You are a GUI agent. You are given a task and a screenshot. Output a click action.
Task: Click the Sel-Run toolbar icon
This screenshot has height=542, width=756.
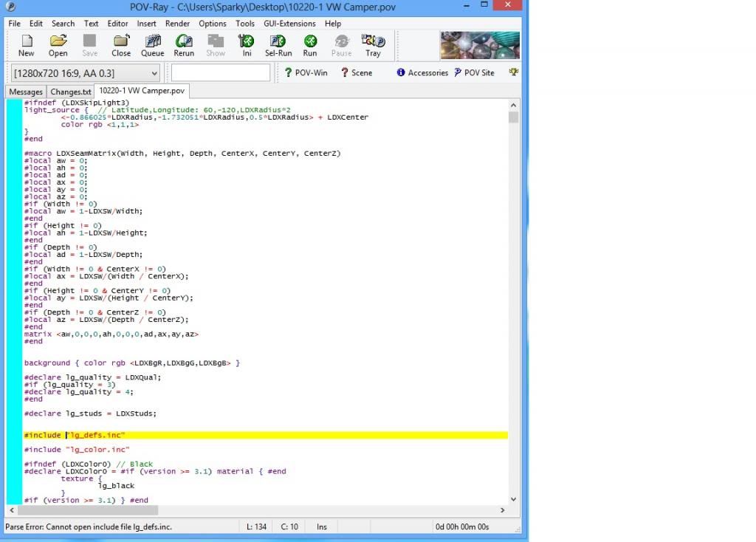(278, 45)
